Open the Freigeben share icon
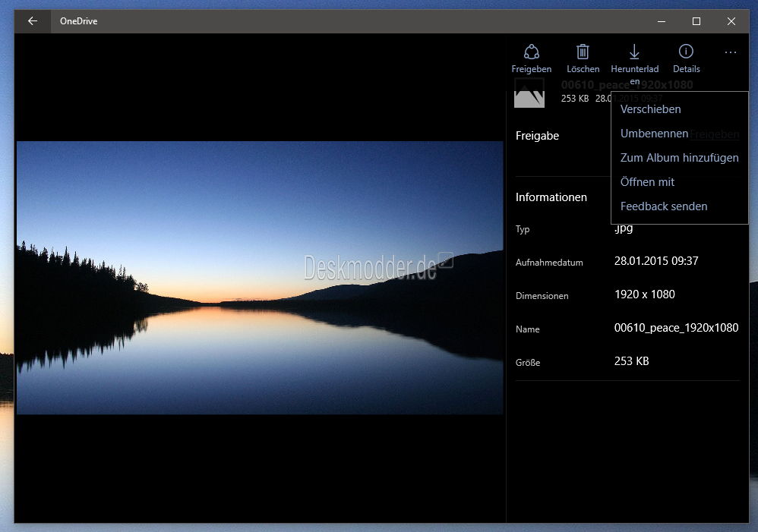The height and width of the screenshot is (532, 758). 531,58
